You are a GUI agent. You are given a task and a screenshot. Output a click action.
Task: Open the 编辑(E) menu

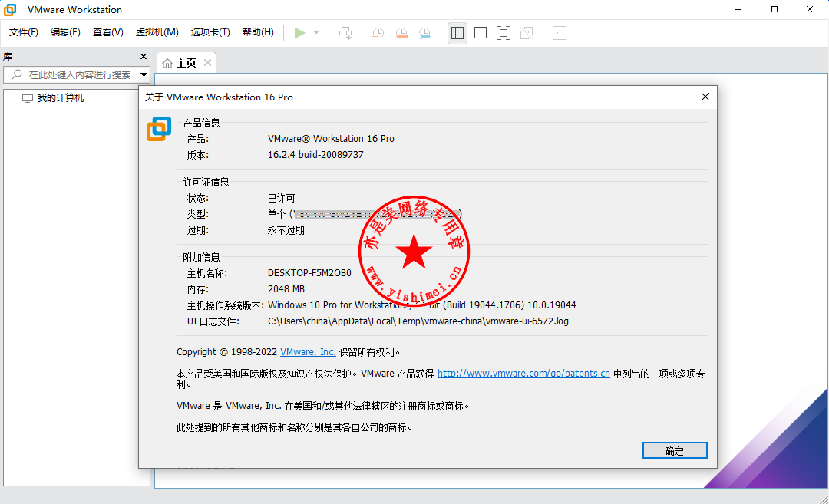coord(65,32)
